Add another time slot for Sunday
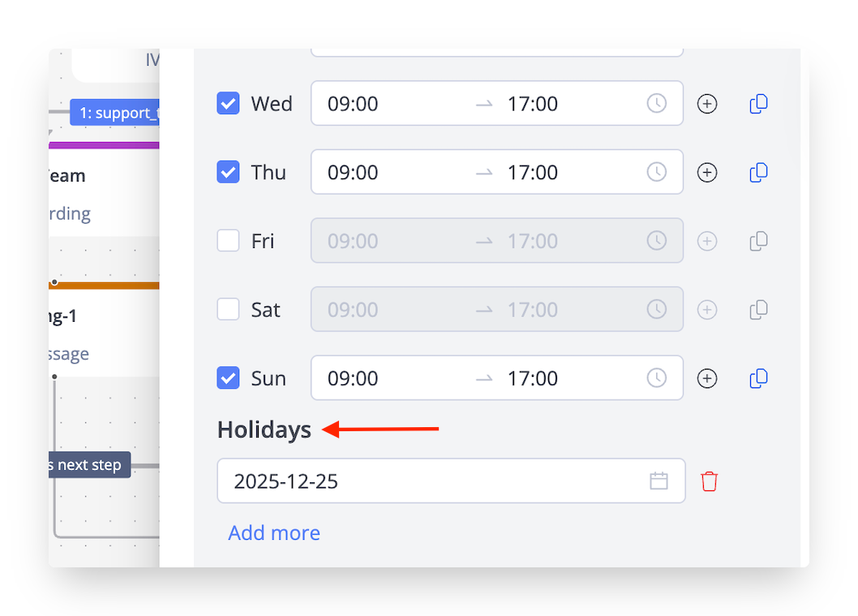 tap(707, 379)
